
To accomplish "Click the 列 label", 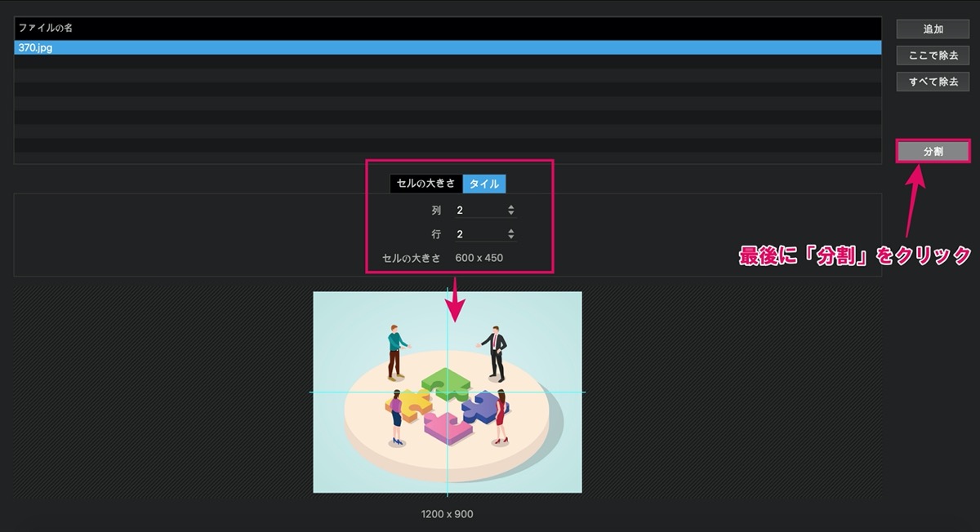I will tap(436, 211).
